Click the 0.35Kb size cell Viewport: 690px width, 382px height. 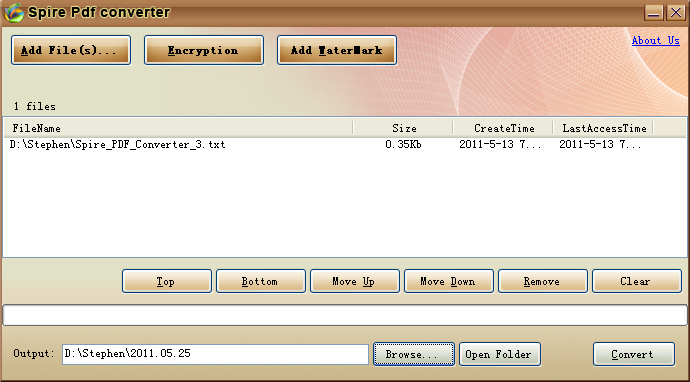tap(403, 144)
